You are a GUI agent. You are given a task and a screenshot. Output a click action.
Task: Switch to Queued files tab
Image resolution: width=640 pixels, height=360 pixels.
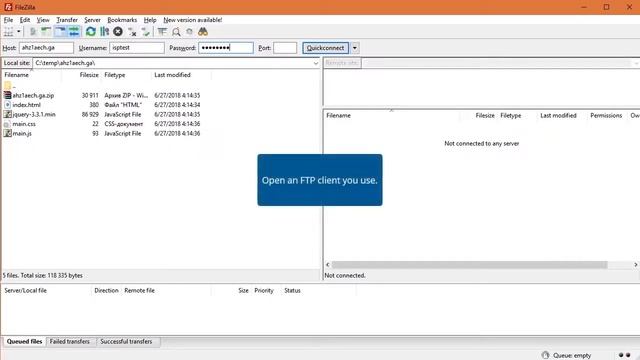[x=24, y=342]
